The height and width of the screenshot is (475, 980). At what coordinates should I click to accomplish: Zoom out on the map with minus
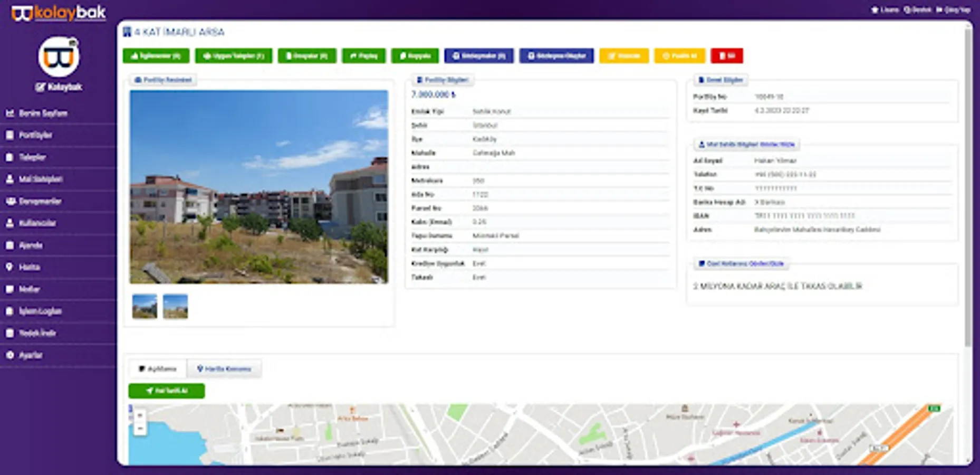tap(140, 429)
